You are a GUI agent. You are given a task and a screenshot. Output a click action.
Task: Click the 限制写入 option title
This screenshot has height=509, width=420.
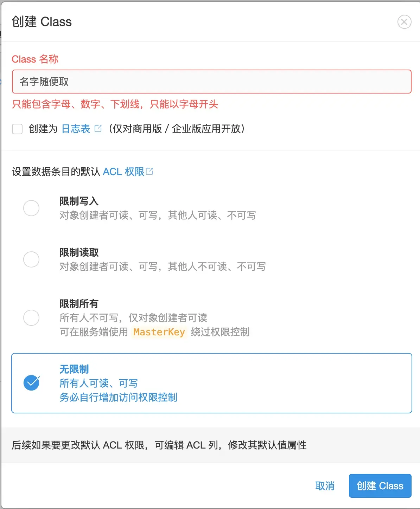tap(79, 201)
